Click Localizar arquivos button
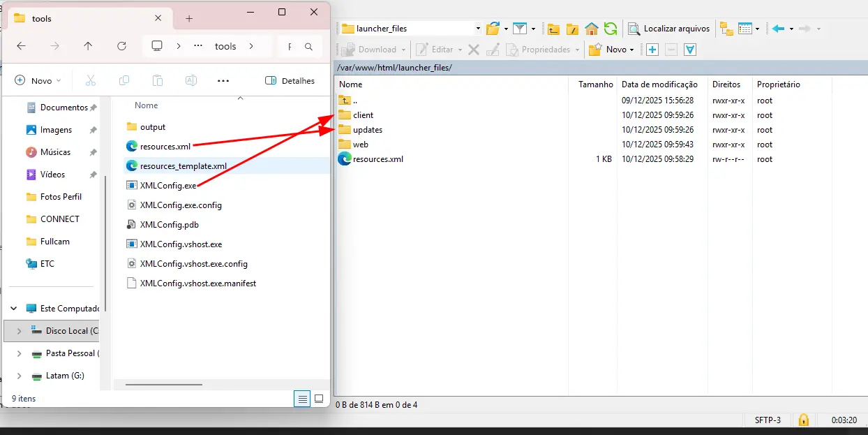868x435 pixels. [x=669, y=29]
